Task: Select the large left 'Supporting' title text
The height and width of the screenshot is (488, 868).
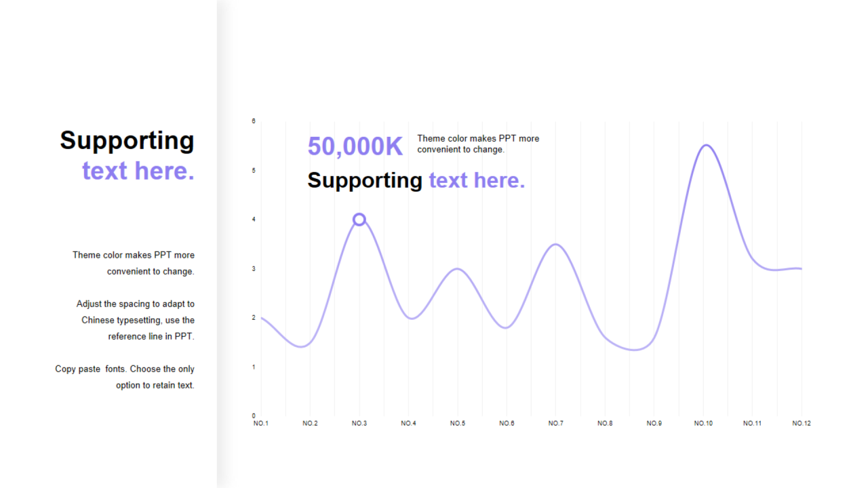Action: (x=127, y=140)
